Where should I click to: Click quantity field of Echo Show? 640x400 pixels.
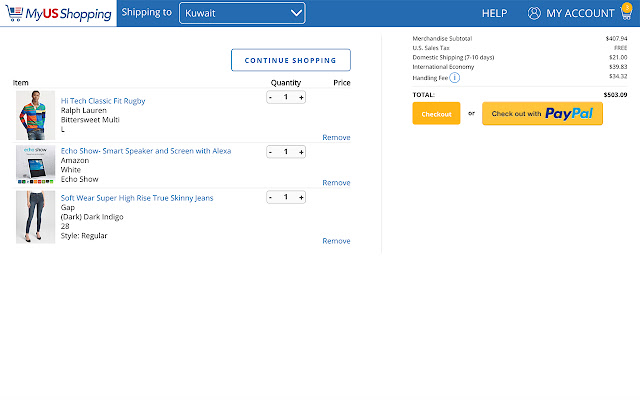286,152
